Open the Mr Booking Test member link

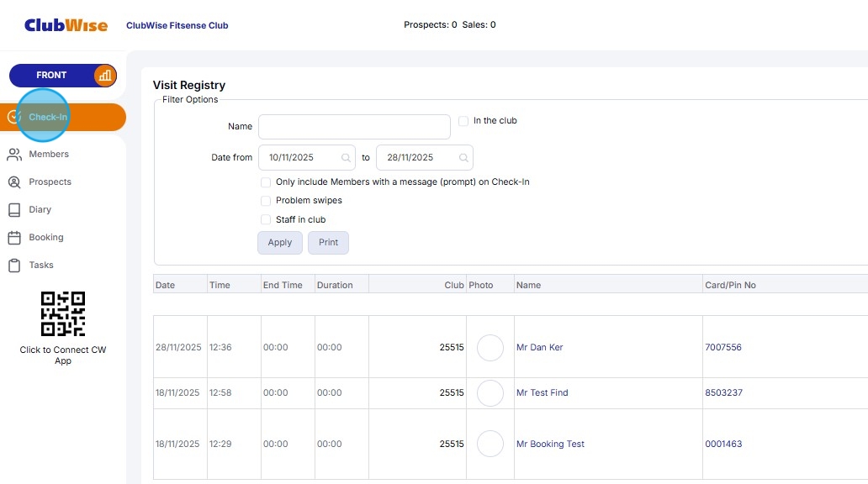[x=550, y=444]
